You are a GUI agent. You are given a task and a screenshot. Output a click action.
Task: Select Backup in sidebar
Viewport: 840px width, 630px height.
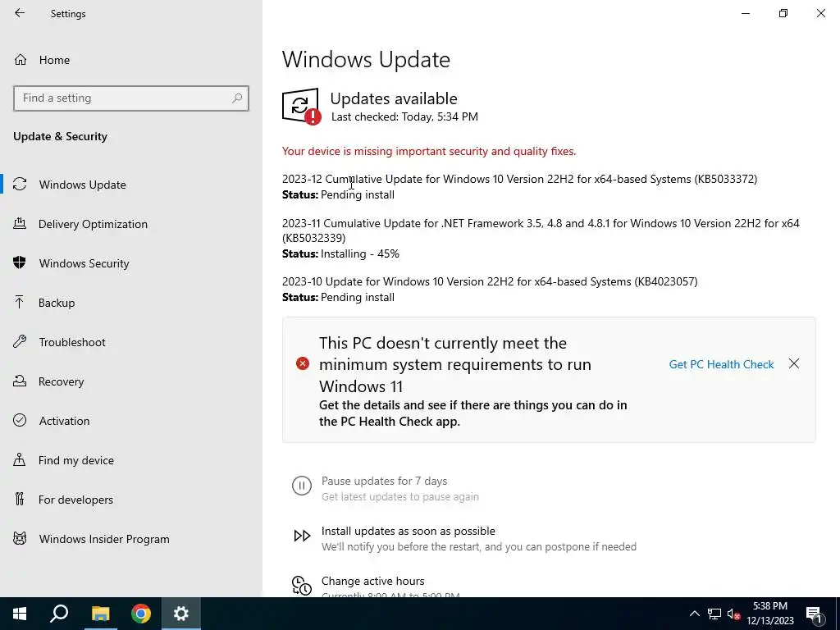tap(57, 303)
